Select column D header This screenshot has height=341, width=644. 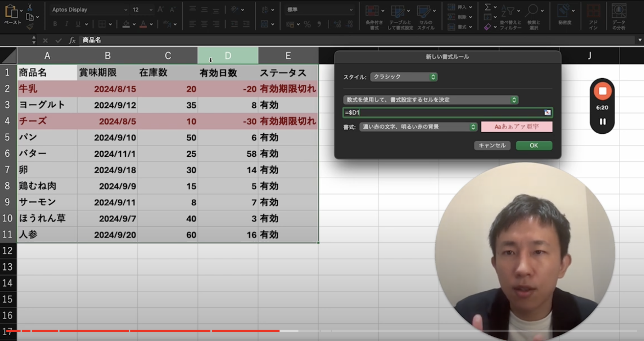click(x=228, y=56)
